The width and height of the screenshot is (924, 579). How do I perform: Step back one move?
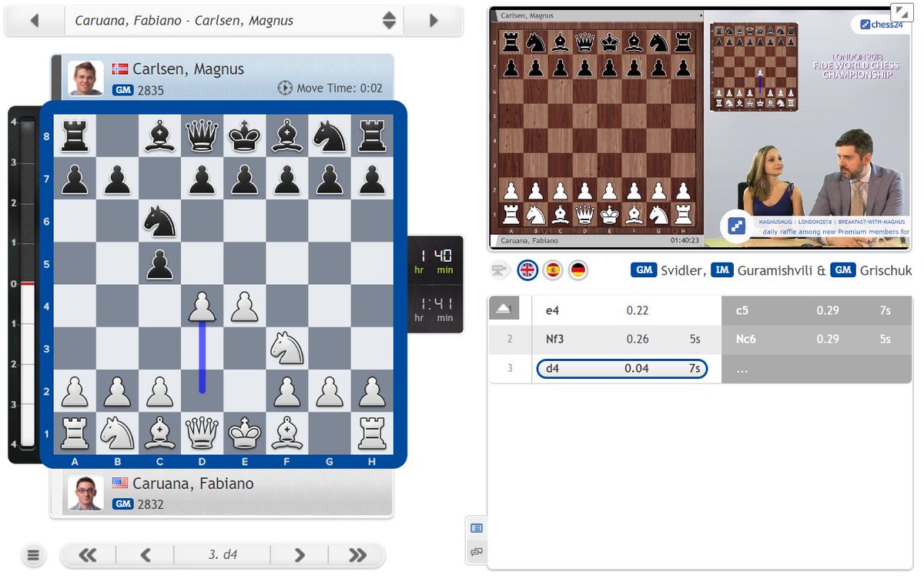point(146,554)
